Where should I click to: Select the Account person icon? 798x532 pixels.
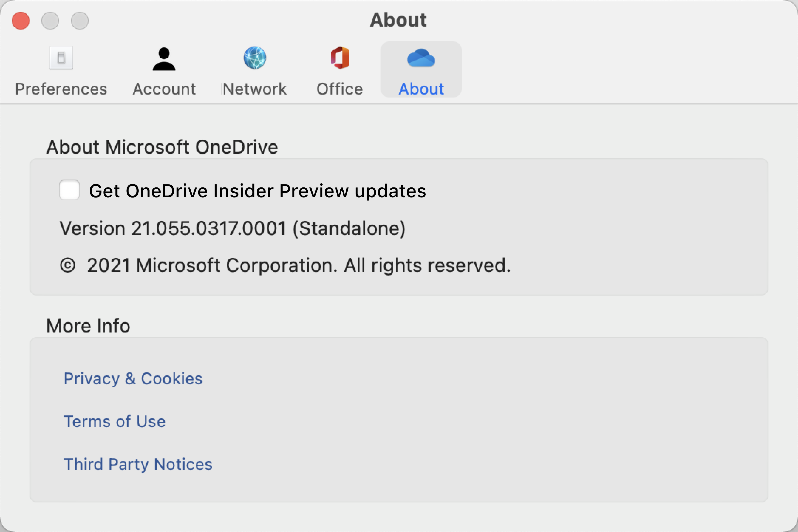[x=164, y=59]
